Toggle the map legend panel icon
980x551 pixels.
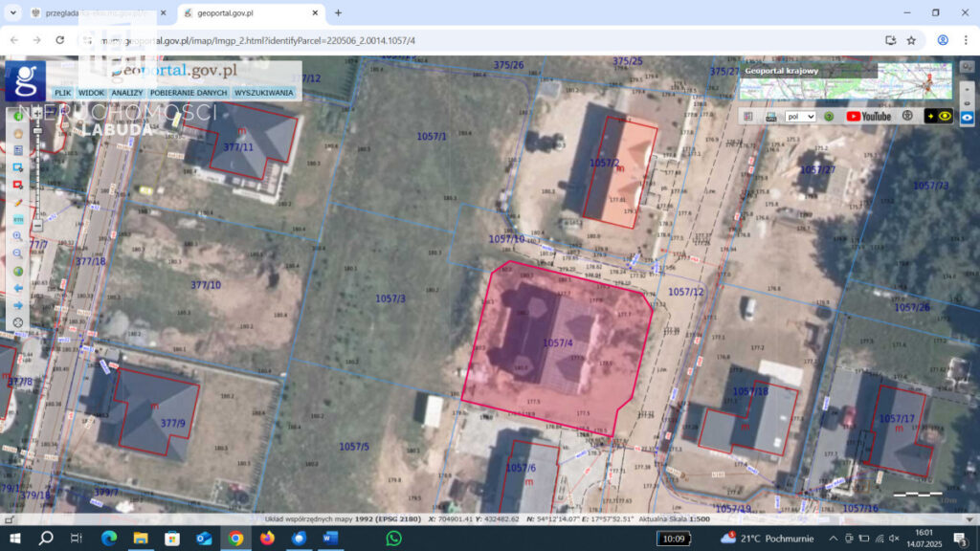click(749, 116)
